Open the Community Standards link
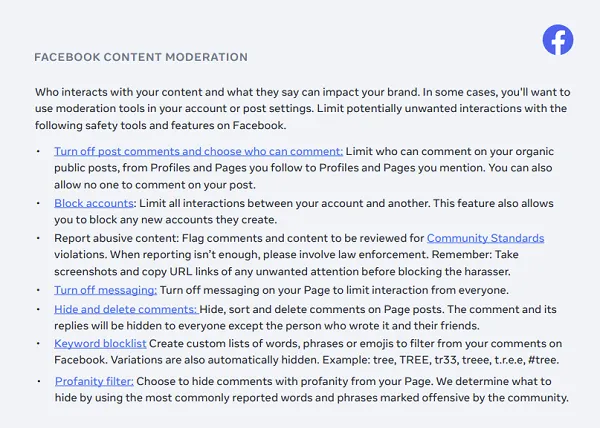 point(485,238)
